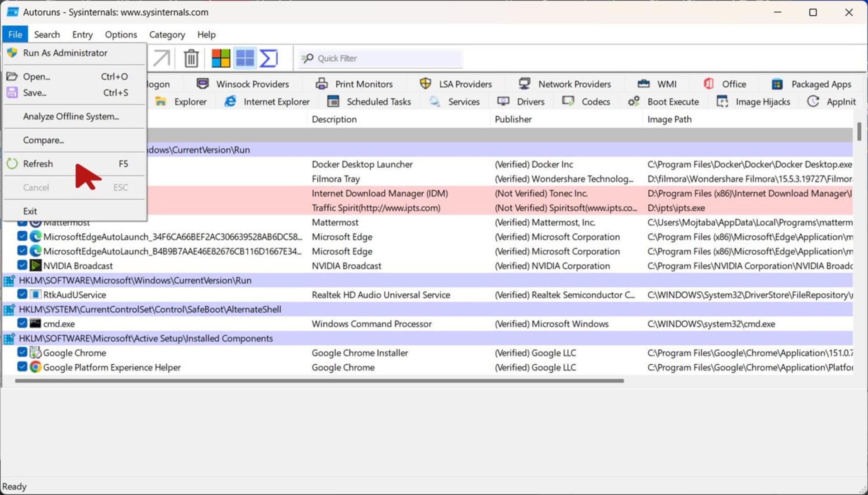Choose Refresh from the File menu
The image size is (868, 495).
[75, 164]
